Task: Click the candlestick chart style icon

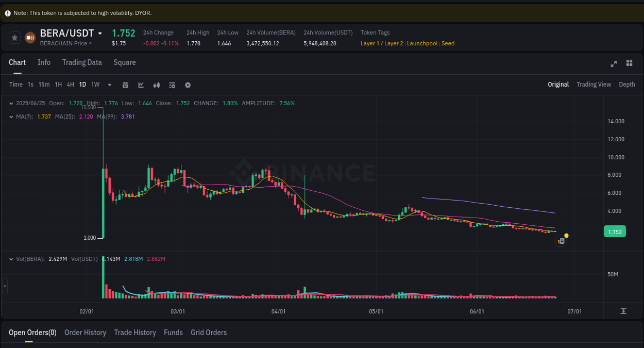Action: tap(156, 85)
